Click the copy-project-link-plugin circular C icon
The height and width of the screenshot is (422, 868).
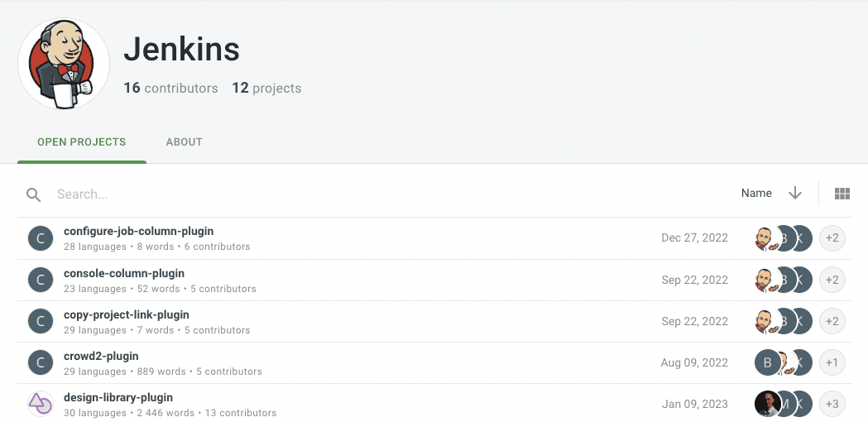(41, 321)
